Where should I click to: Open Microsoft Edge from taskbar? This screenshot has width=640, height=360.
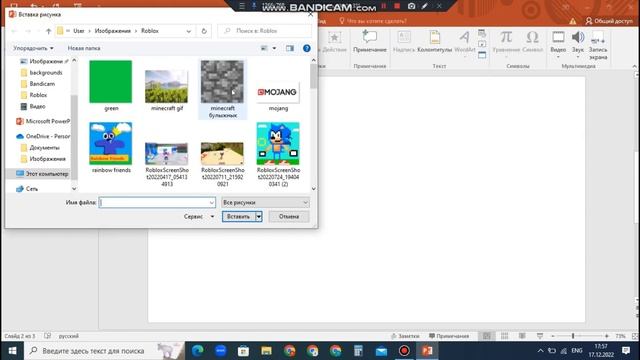tap(198, 351)
